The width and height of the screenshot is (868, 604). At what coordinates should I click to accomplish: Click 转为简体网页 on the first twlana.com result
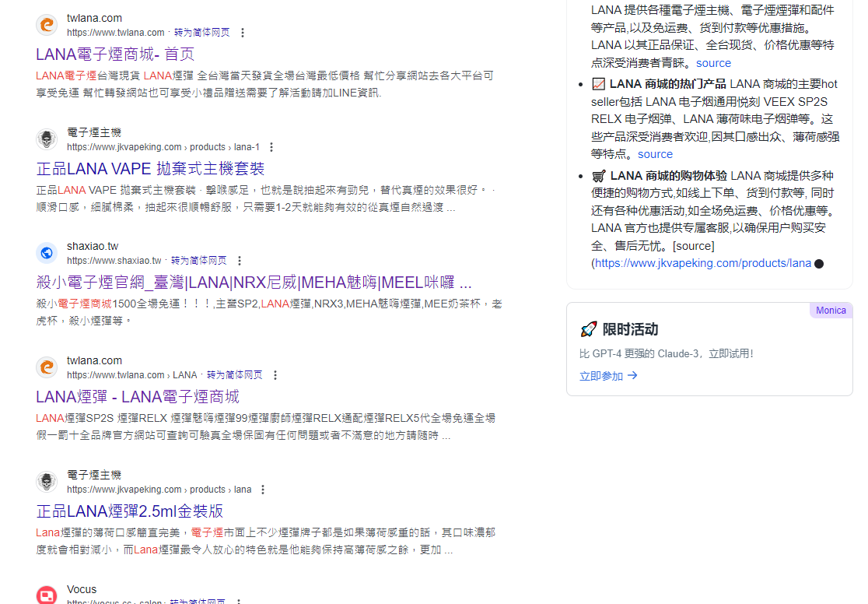tap(202, 33)
